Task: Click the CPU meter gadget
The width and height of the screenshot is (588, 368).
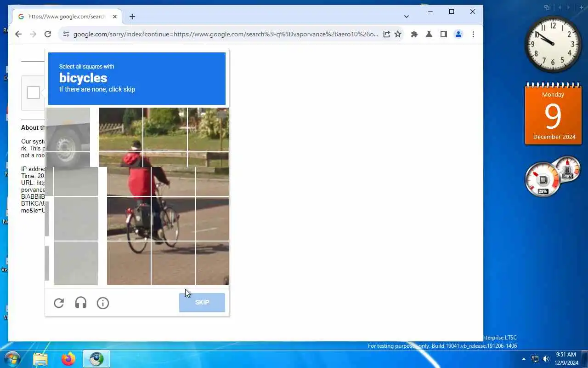Action: tap(543, 179)
